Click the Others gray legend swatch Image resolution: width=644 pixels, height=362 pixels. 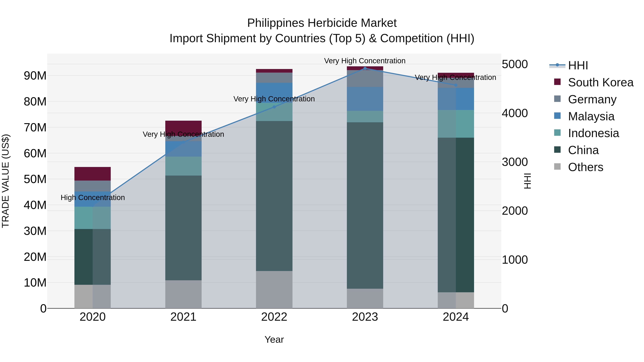557,167
